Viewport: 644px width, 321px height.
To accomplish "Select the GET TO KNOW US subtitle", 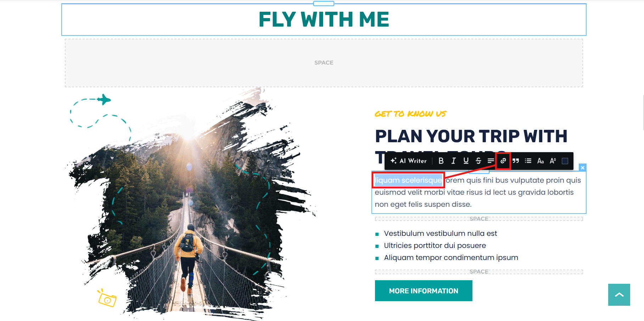I will (410, 114).
